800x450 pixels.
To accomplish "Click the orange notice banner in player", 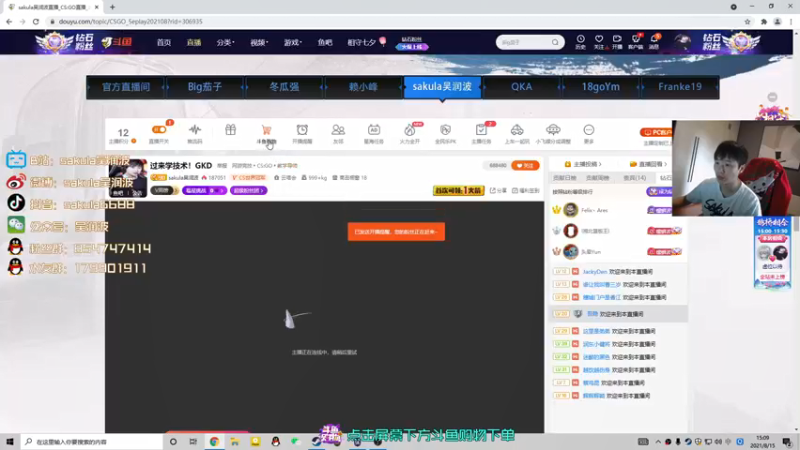I will (396, 232).
